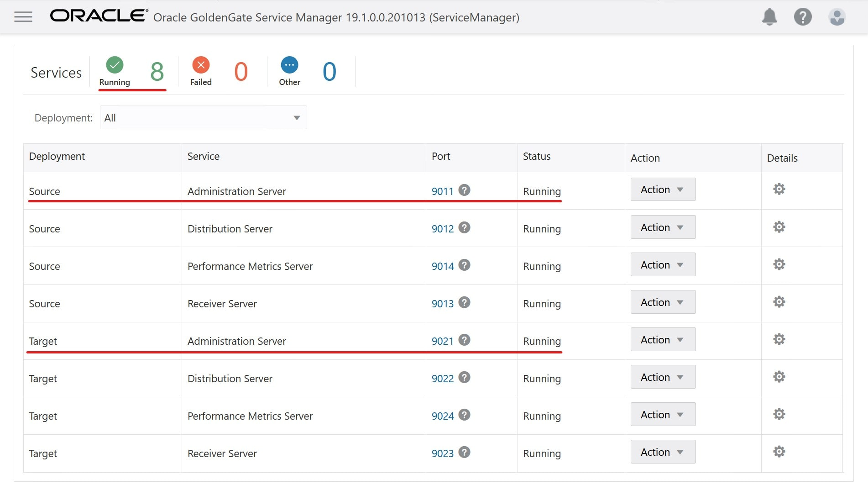
Task: Open Action dropdown for Source Distribution Server
Action: click(x=663, y=227)
